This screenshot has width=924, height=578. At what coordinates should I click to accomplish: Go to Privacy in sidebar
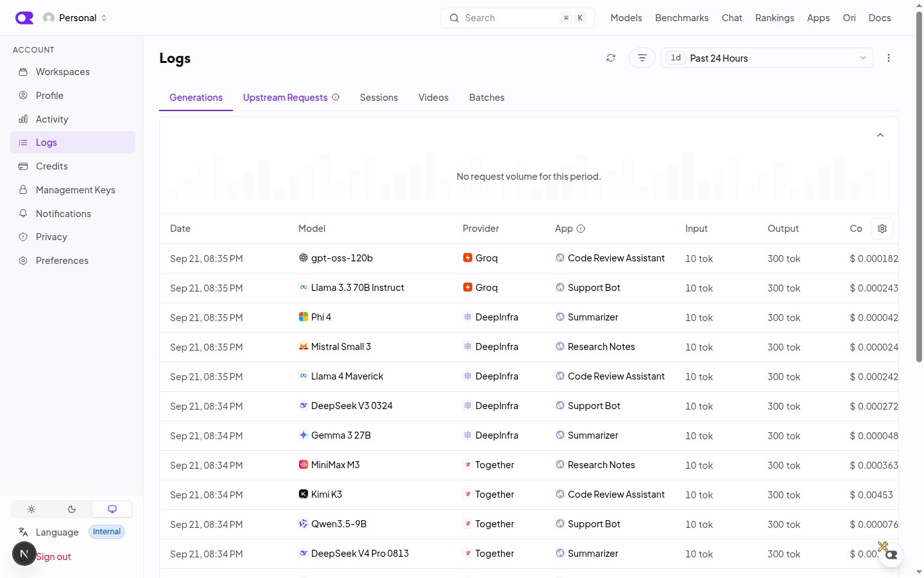[x=73, y=237]
